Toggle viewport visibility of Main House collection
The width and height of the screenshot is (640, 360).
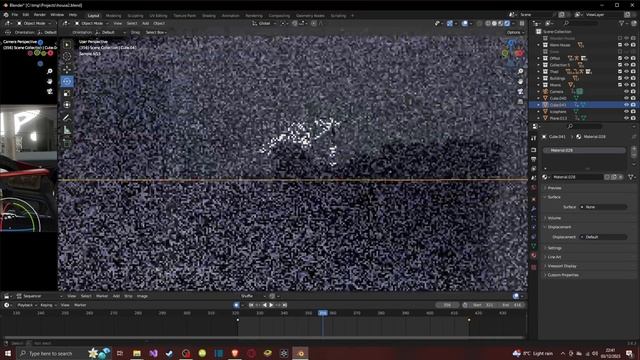click(627, 45)
